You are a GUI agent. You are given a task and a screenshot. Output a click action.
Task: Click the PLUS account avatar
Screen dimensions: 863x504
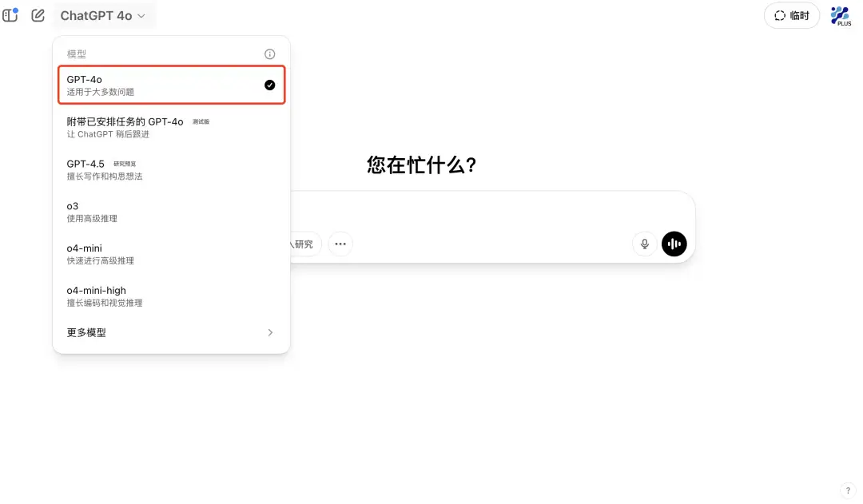click(840, 15)
